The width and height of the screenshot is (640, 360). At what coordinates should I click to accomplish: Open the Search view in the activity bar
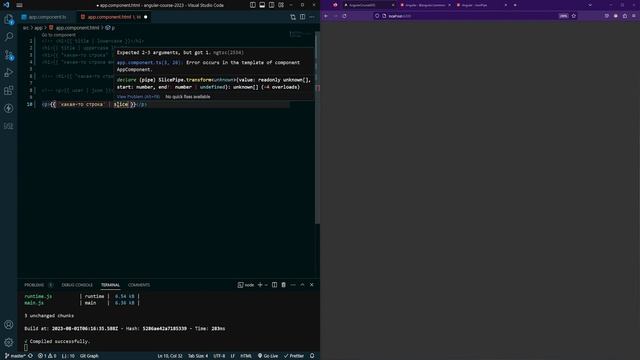[x=9, y=37]
